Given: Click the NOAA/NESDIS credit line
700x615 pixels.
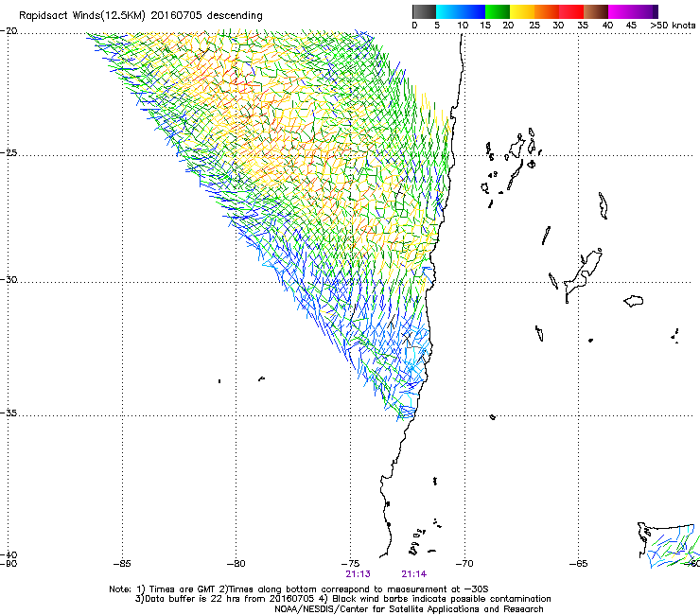Looking at the screenshot, I should click(409, 609).
